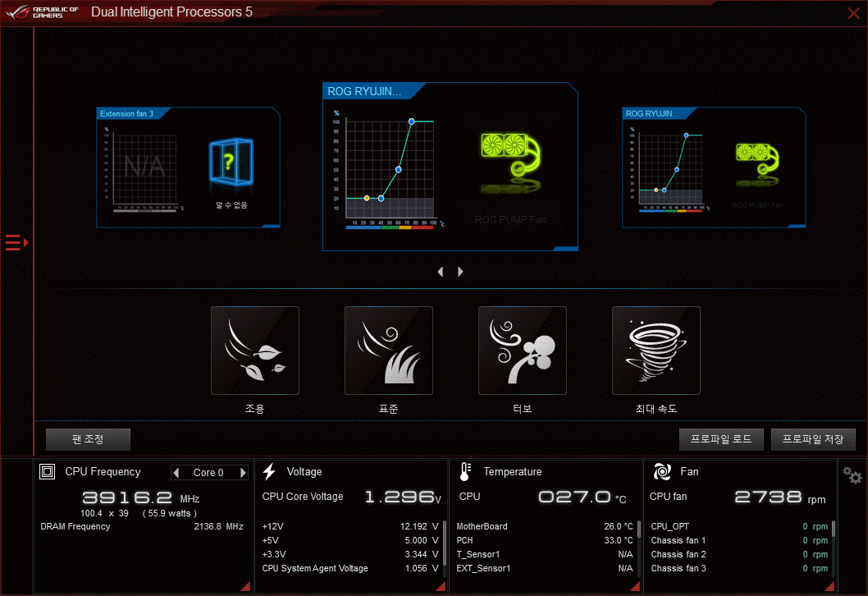Select the 조용 (Silent) fan mode icon
Image resolution: width=868 pixels, height=596 pixels.
click(255, 351)
